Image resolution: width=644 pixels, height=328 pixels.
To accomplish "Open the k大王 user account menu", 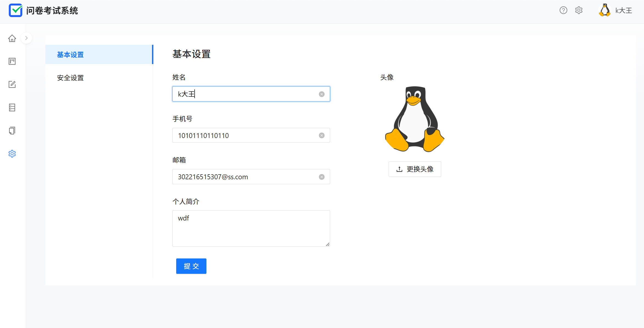I will click(x=616, y=10).
